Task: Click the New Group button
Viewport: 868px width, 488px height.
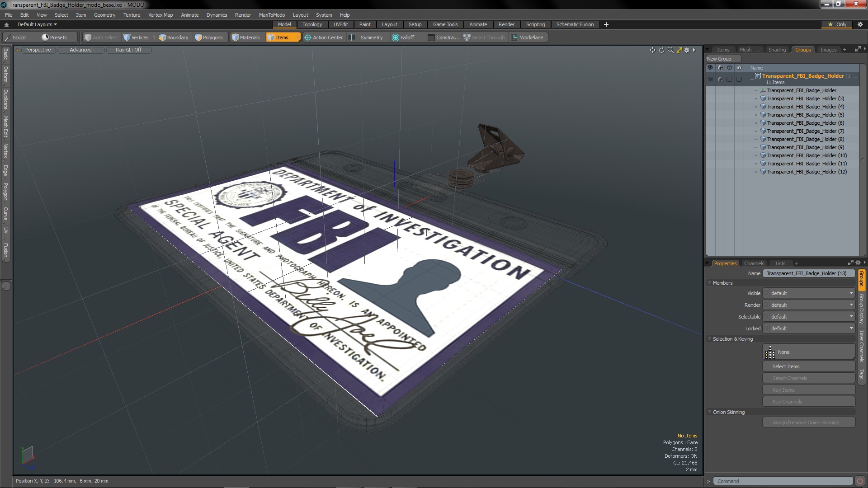Action: click(723, 59)
